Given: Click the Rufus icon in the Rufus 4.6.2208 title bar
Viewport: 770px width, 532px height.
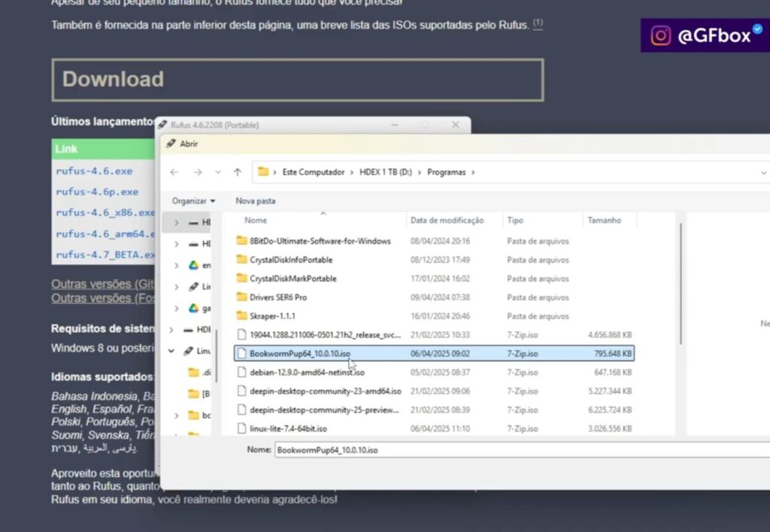Looking at the screenshot, I should point(163,125).
